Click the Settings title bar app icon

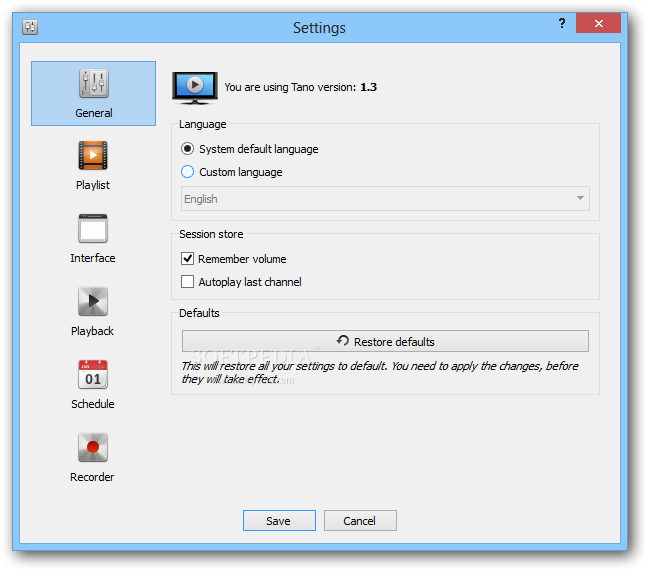click(30, 27)
